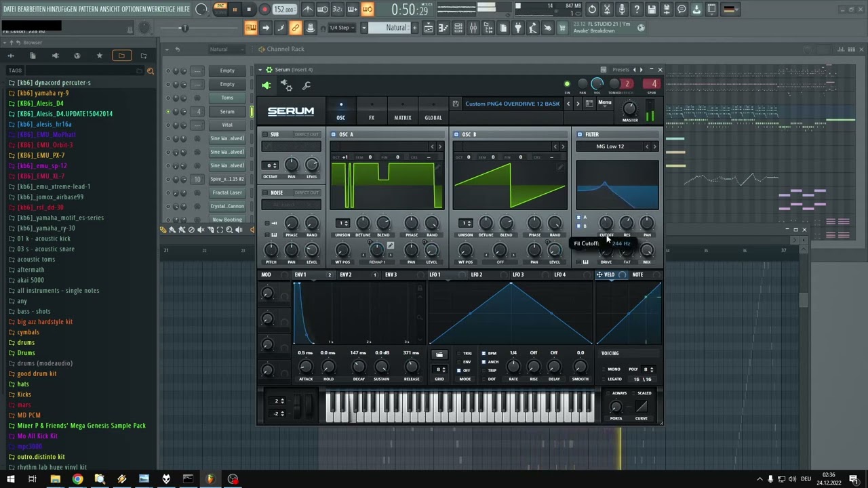868x488 pixels.
Task: Click the metronome icon in top toolbar
Action: 307,9
